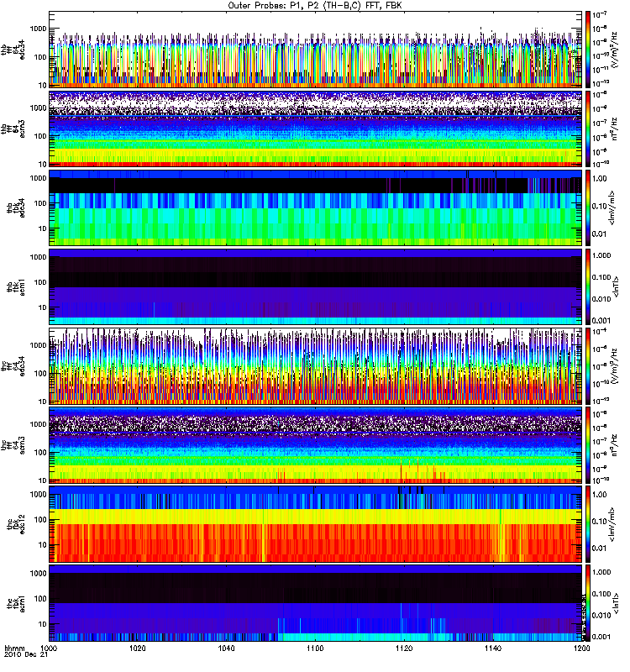Click the color bar beside the top thb edc34 panel

(x=588, y=50)
